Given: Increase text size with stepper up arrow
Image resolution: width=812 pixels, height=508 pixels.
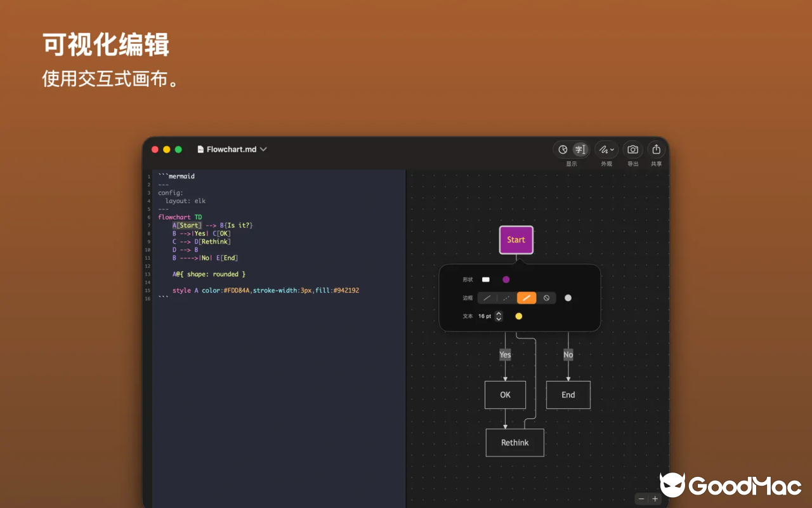Looking at the screenshot, I should click(499, 313).
